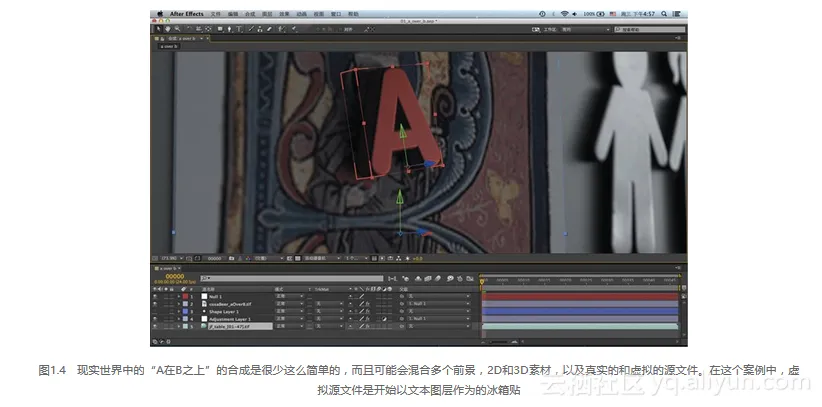Select the Pen tool

click(229, 29)
